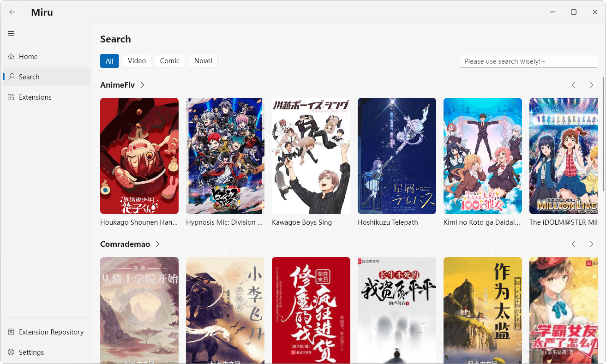The image size is (606, 364).
Task: Click the Settings gear icon
Action: pos(11,352)
